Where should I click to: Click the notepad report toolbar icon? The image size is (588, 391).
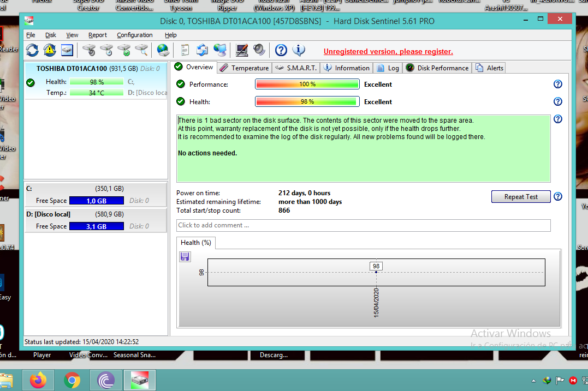pyautogui.click(x=185, y=50)
